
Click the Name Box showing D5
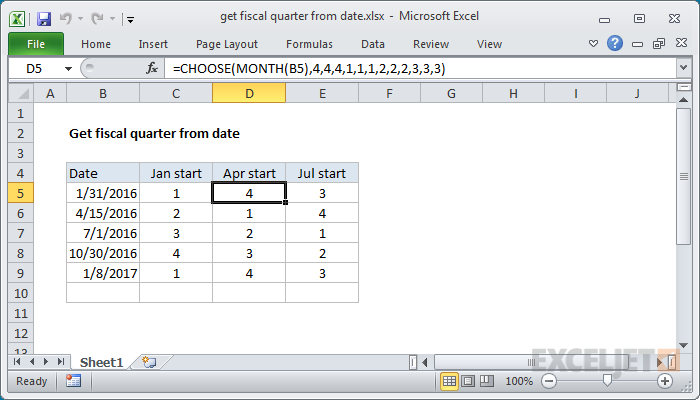point(35,68)
